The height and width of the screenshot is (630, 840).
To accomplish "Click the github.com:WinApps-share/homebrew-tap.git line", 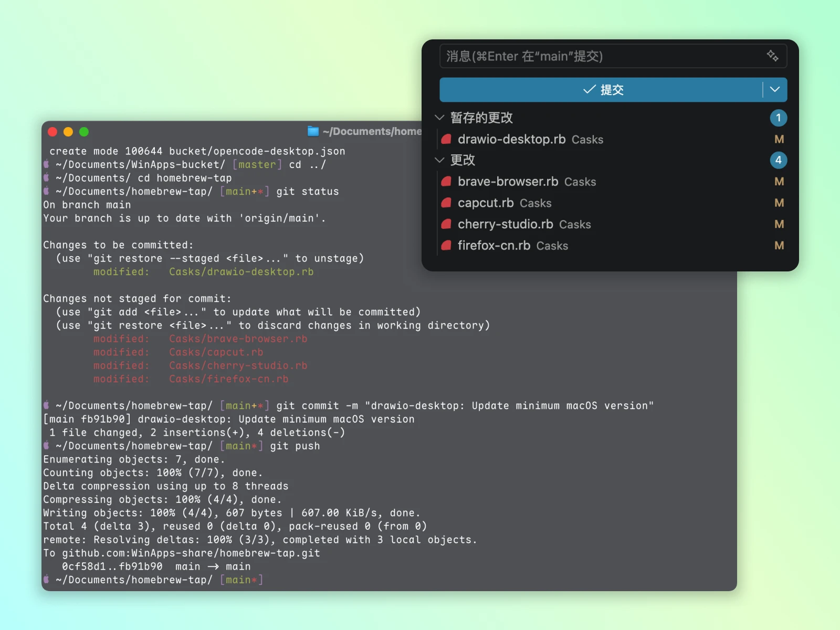I will pyautogui.click(x=182, y=553).
